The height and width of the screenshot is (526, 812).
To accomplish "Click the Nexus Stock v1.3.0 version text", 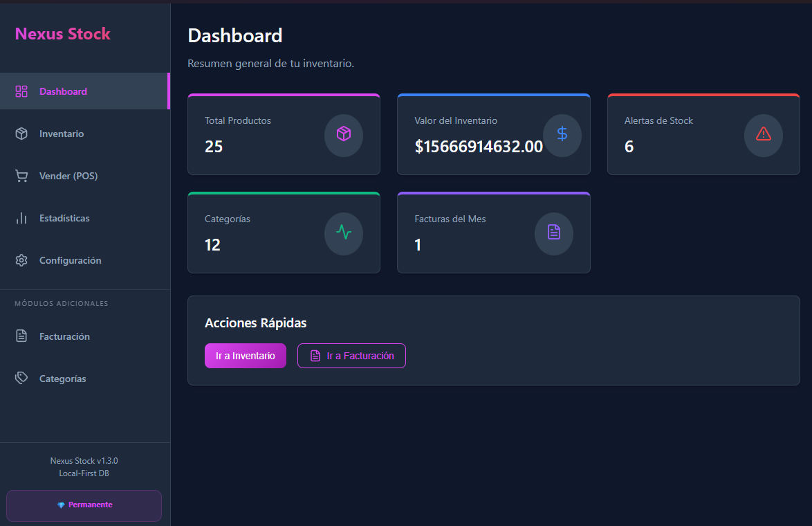I will tap(84, 461).
